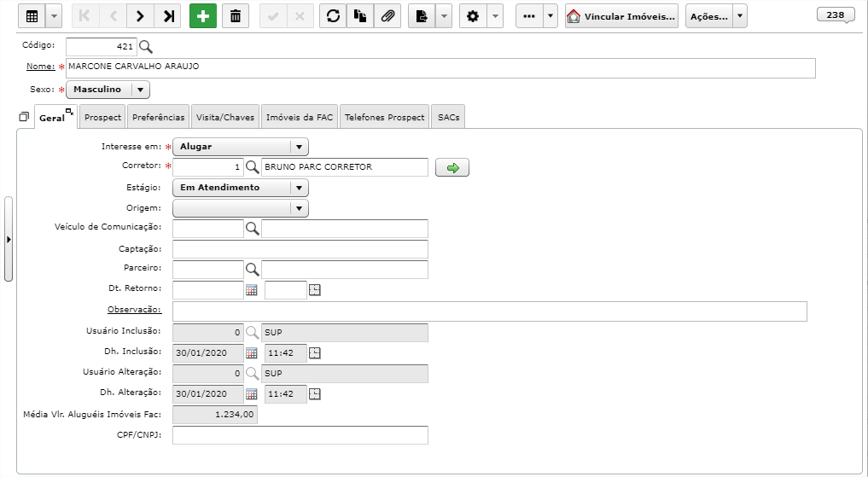Click the CPF/CNPJ input field

point(300,435)
